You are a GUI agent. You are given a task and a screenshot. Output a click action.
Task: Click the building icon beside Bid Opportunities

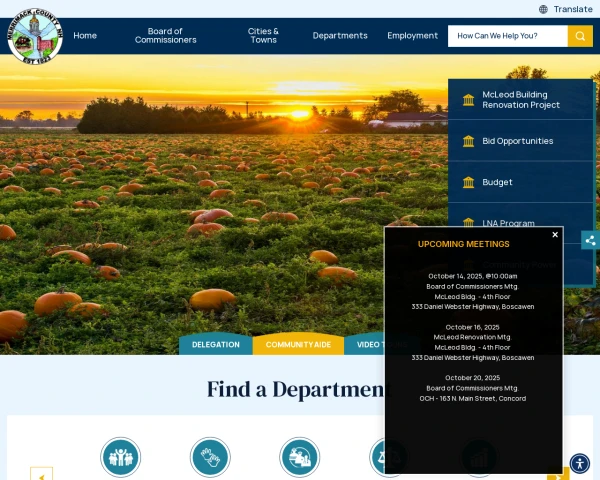click(x=468, y=141)
